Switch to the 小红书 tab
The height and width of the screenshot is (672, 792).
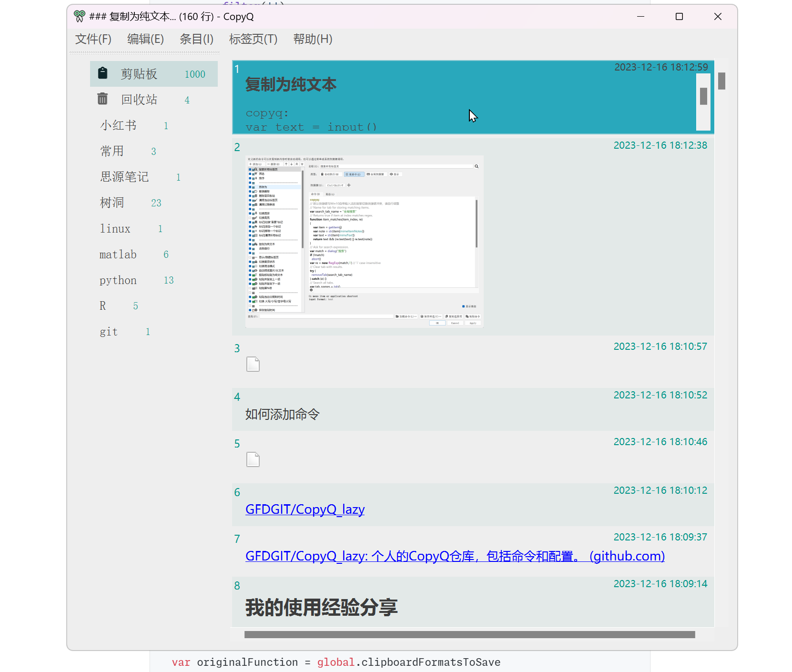click(x=118, y=125)
